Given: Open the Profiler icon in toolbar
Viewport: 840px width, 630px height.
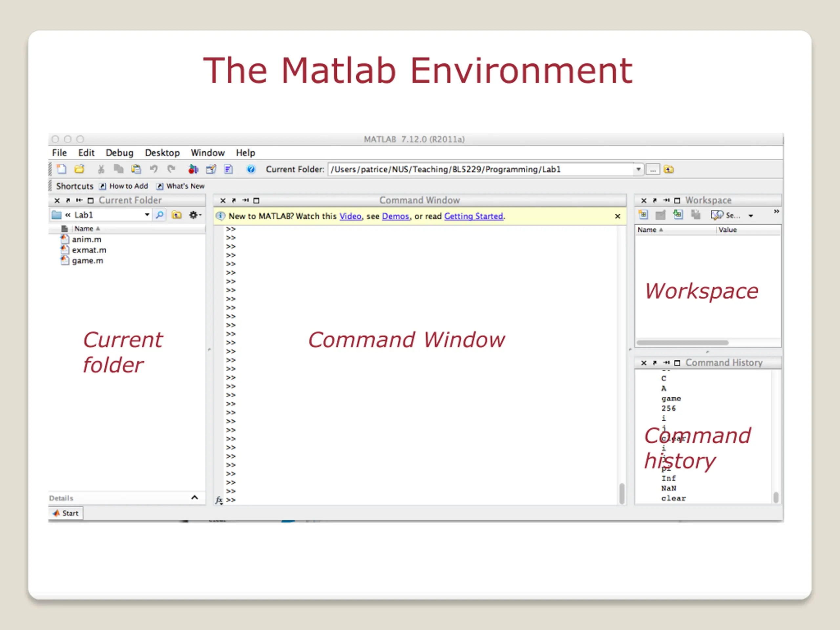Looking at the screenshot, I should (228, 169).
